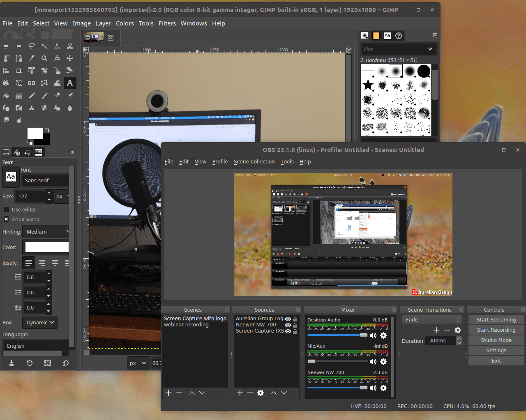Open the GIMP Layer menu
The width and height of the screenshot is (526, 420).
(x=103, y=23)
